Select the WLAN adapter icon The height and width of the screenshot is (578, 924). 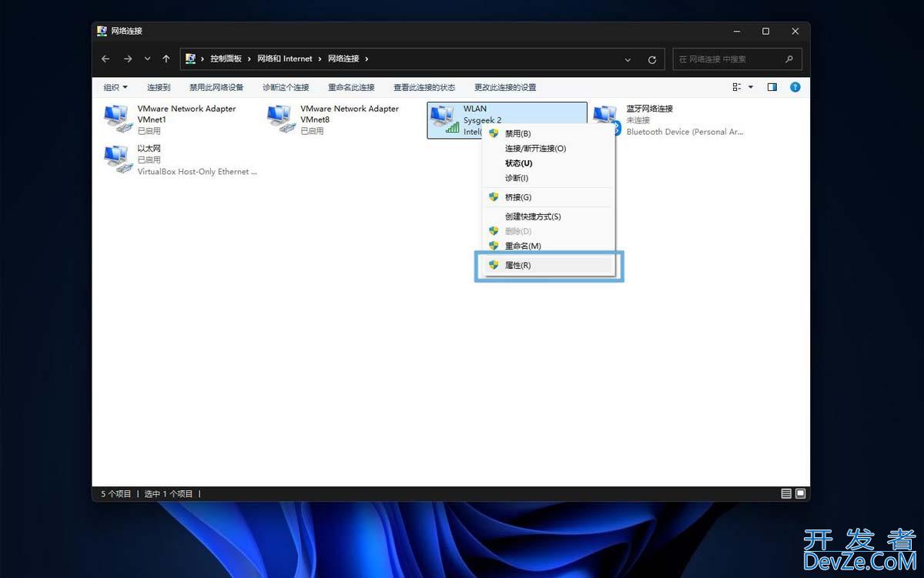tap(444, 119)
